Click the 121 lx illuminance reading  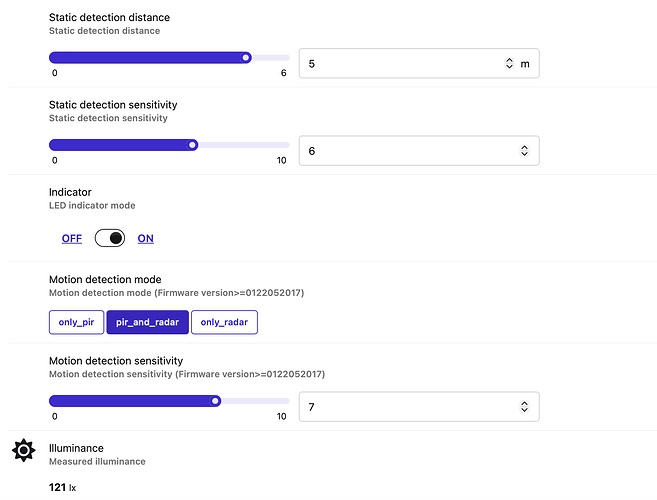click(63, 487)
